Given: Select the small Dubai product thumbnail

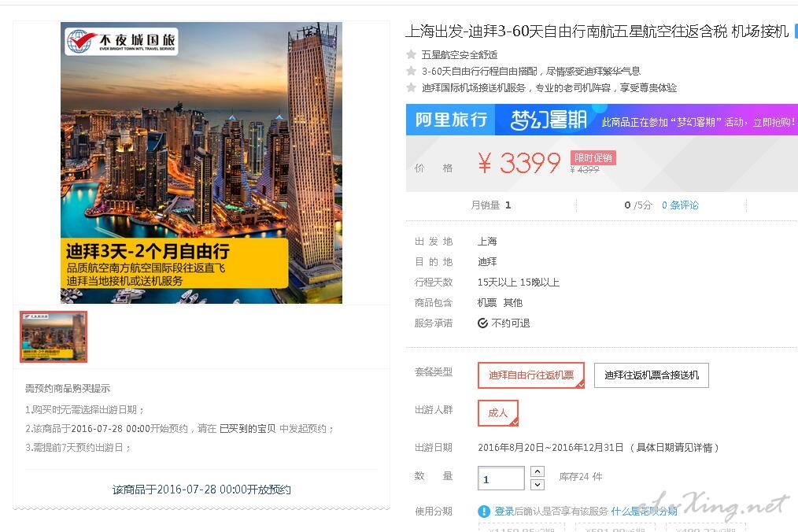Looking at the screenshot, I should point(54,337).
